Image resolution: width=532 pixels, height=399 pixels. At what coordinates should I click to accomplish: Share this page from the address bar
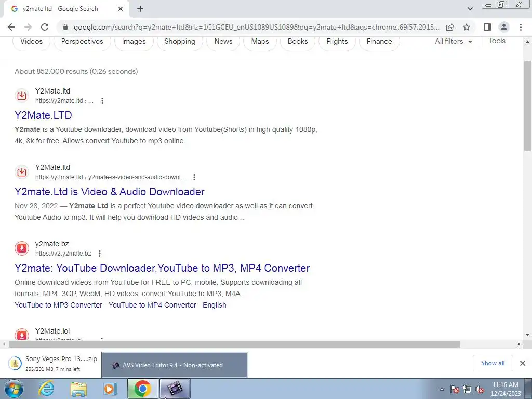(450, 27)
